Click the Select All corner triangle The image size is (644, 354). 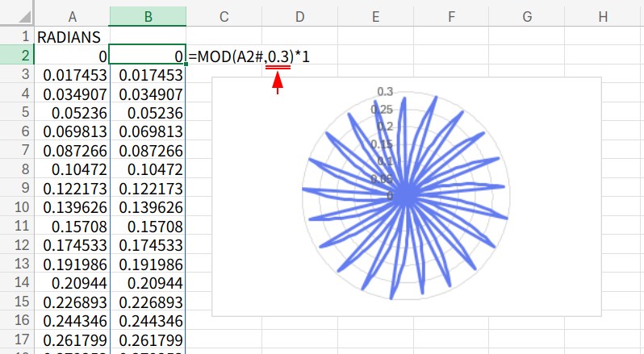pos(18,17)
